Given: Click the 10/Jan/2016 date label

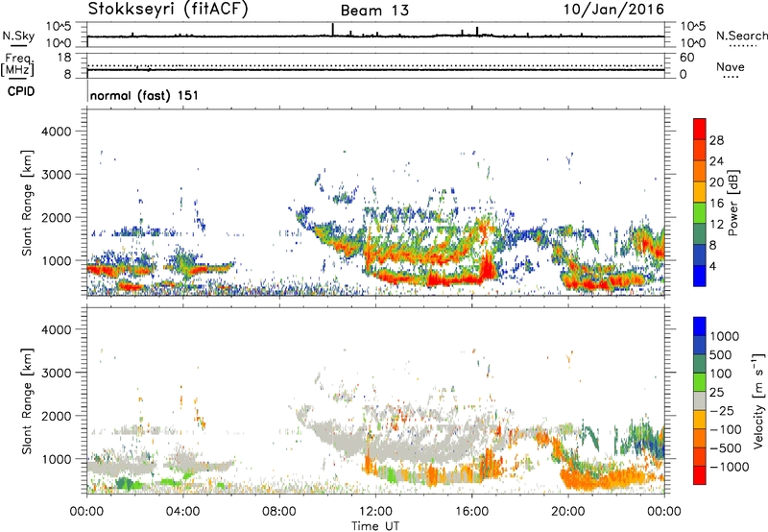Looking at the screenshot, I should coord(613,9).
